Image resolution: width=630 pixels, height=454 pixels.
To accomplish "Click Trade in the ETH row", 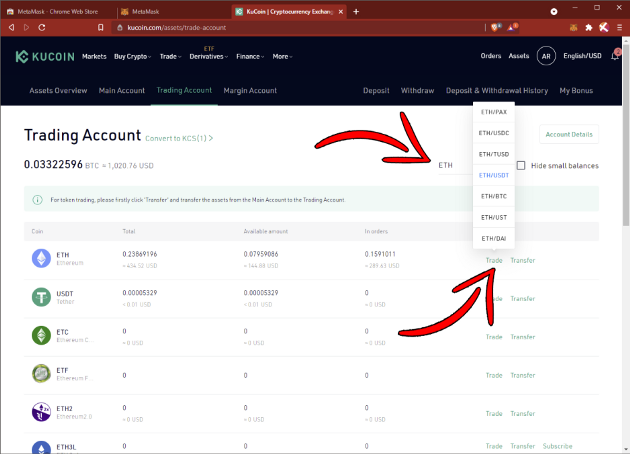I will [x=494, y=260].
